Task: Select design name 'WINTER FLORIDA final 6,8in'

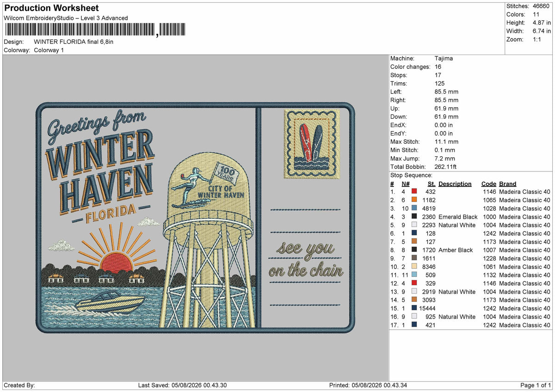Action: click(x=74, y=42)
